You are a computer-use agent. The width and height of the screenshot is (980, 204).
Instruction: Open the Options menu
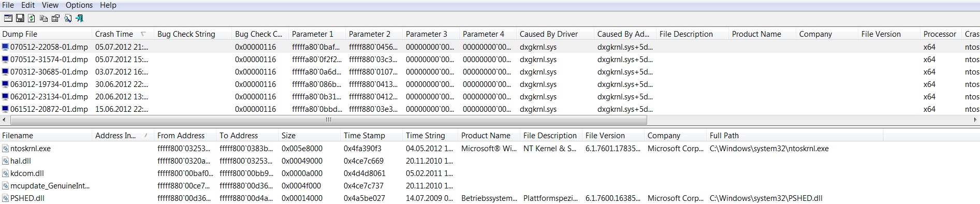(x=79, y=5)
